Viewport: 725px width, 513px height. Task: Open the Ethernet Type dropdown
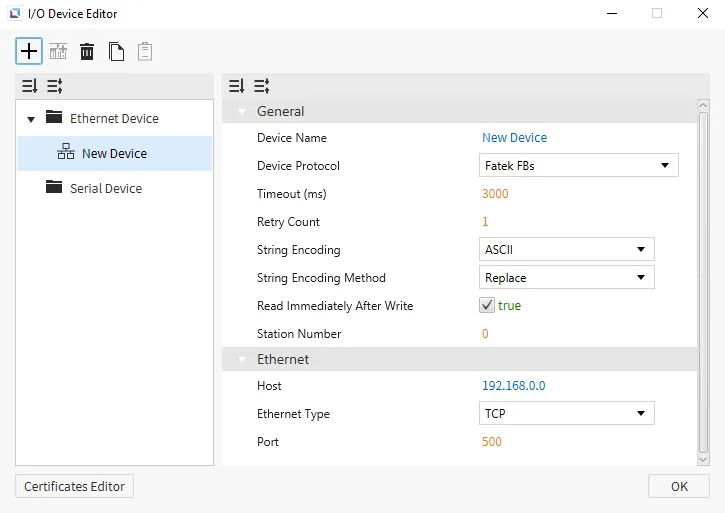[x=566, y=414]
